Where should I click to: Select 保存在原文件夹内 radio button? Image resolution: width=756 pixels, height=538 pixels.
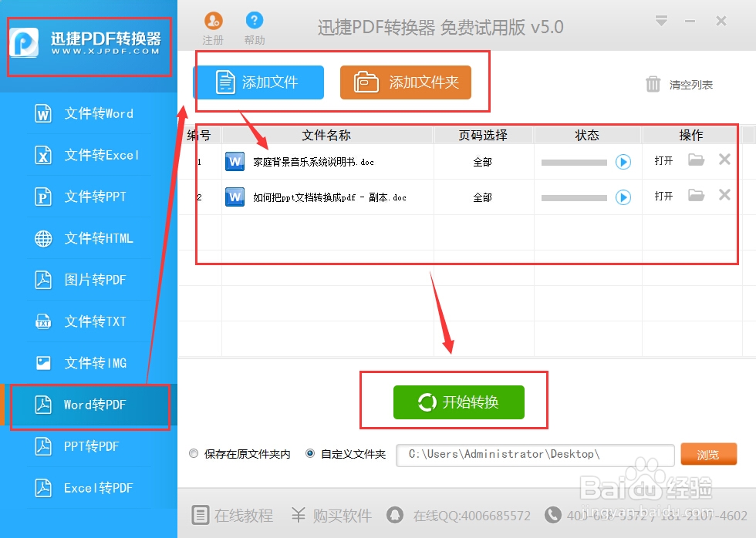(194, 454)
